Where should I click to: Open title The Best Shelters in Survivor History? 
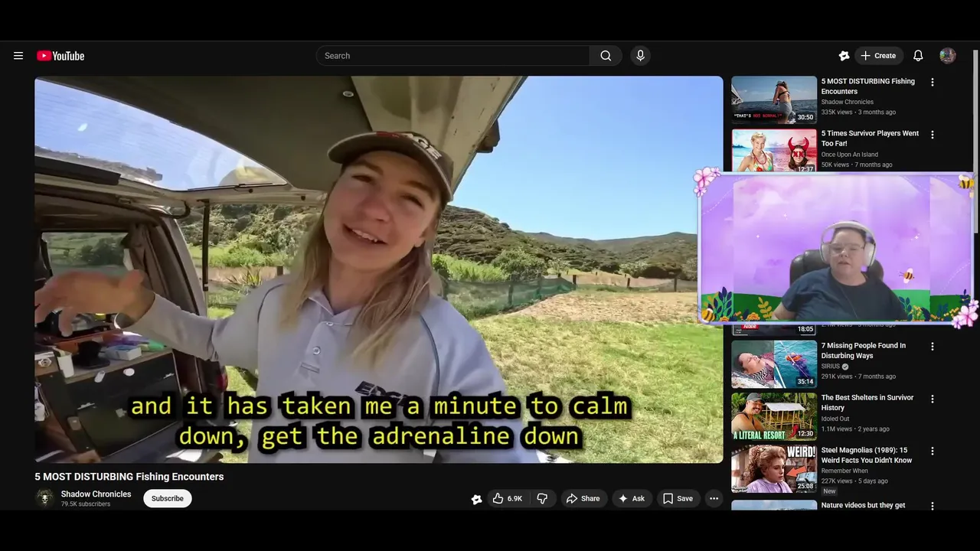point(867,403)
